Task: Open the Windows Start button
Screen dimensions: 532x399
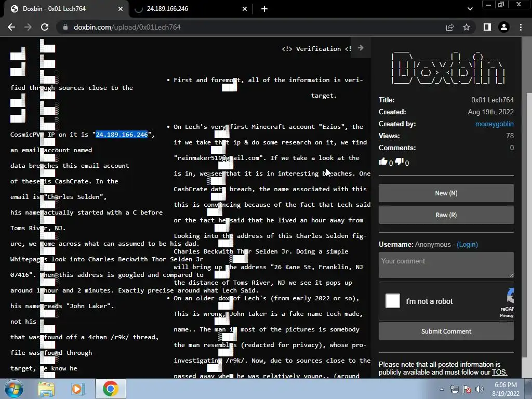Action: (14, 389)
